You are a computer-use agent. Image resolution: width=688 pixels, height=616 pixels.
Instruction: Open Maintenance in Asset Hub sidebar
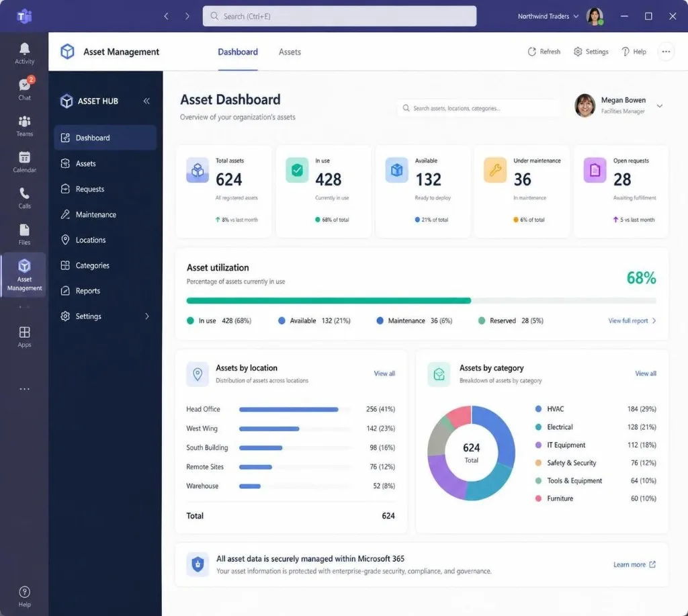tap(105, 214)
